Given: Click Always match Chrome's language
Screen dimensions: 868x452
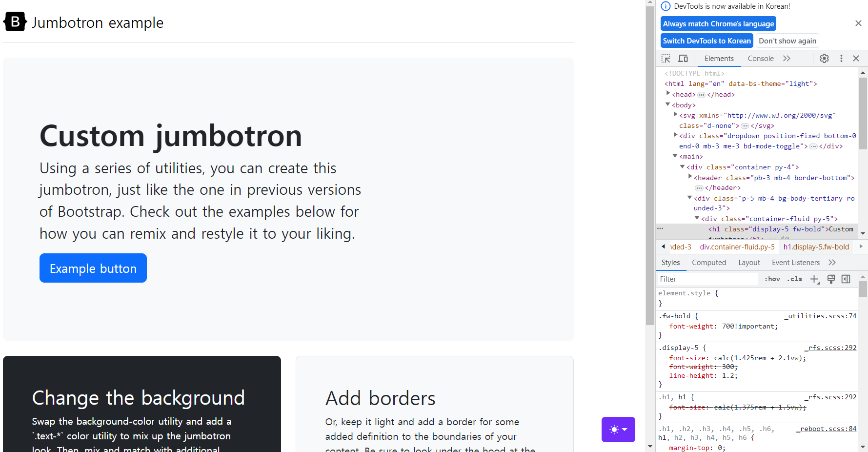Looking at the screenshot, I should [718, 24].
